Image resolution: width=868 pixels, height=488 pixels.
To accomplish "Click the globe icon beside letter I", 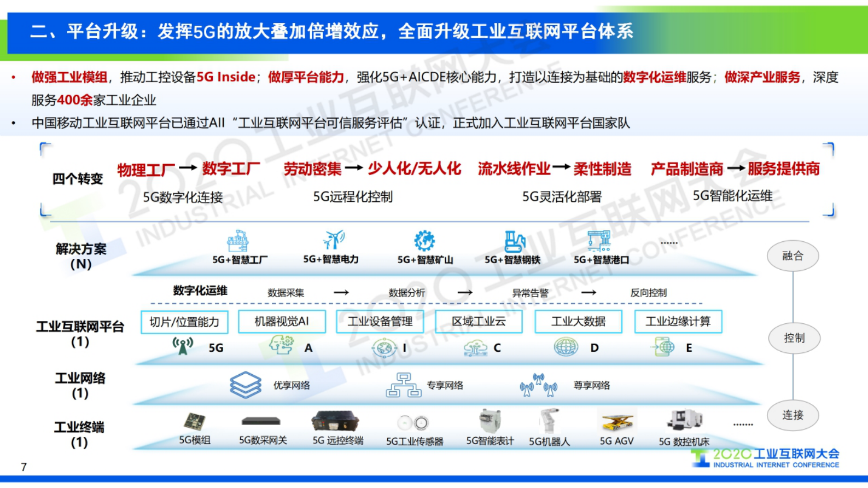I will (384, 347).
